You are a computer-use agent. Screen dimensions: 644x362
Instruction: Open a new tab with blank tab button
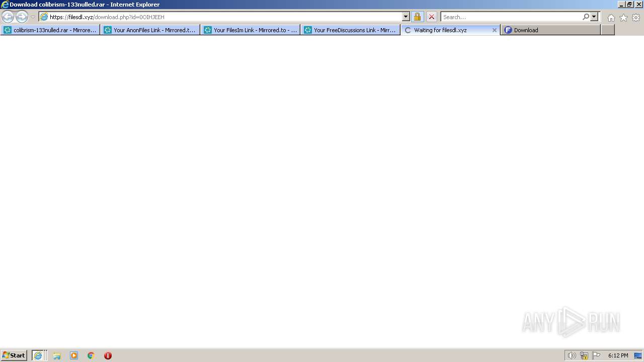point(608,30)
